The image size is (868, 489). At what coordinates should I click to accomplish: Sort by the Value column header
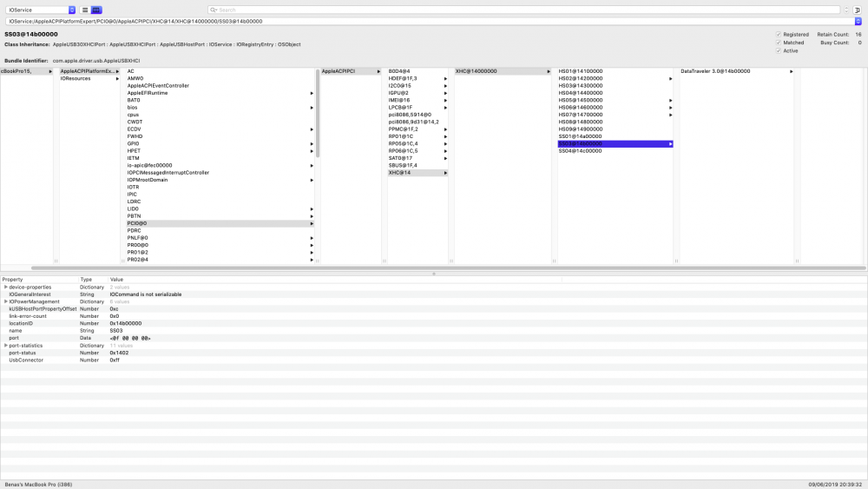[335, 280]
